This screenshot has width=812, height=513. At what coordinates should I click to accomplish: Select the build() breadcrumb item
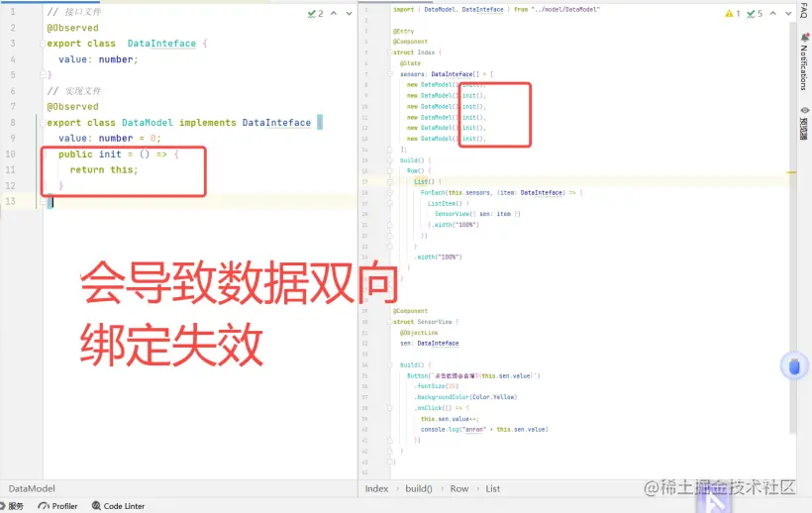pyautogui.click(x=419, y=488)
